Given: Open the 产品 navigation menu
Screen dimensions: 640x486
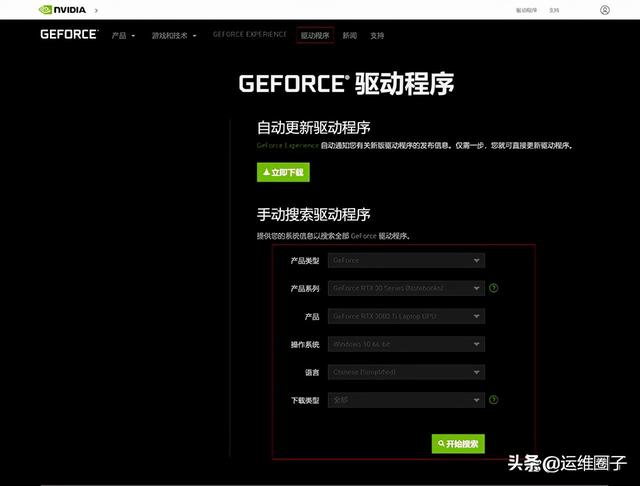Looking at the screenshot, I should (123, 36).
